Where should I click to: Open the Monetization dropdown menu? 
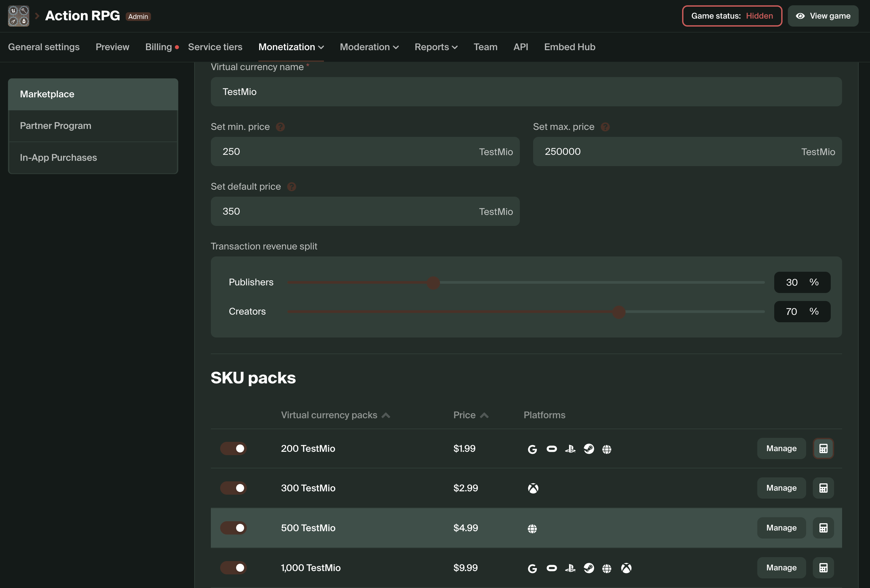coord(291,47)
